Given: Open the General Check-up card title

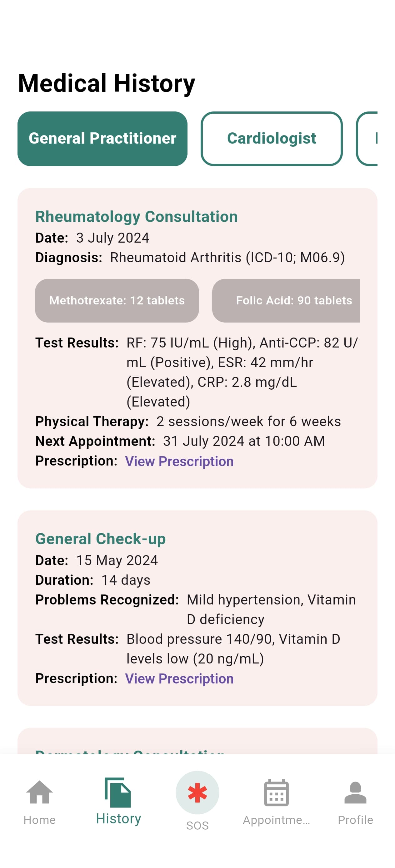Looking at the screenshot, I should click(101, 539).
